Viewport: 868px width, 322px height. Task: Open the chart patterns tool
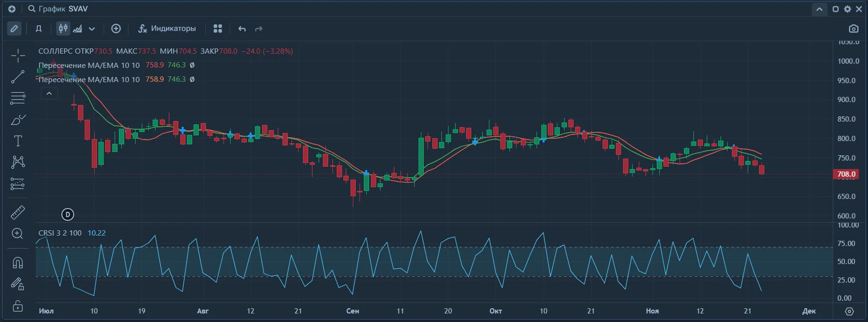pyautogui.click(x=18, y=162)
